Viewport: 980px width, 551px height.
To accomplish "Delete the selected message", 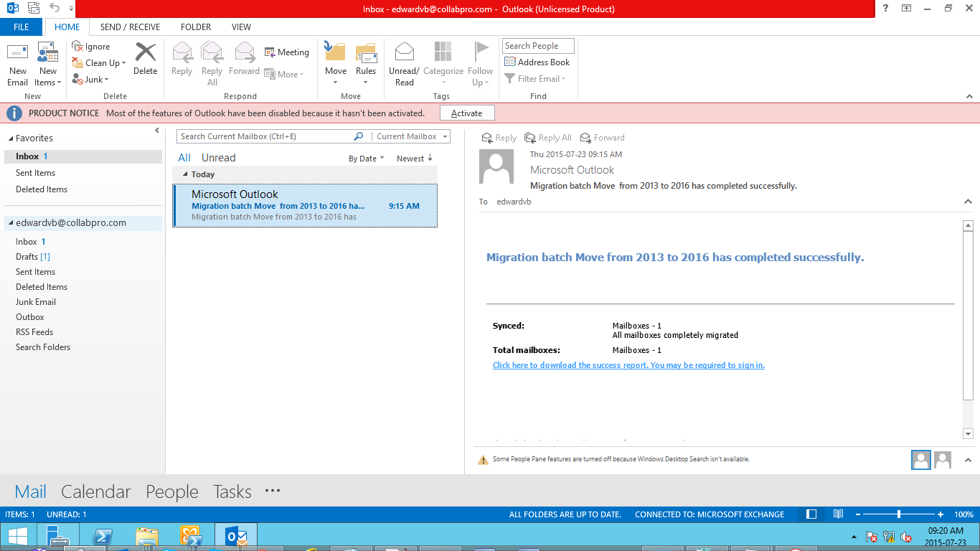I will tap(146, 59).
